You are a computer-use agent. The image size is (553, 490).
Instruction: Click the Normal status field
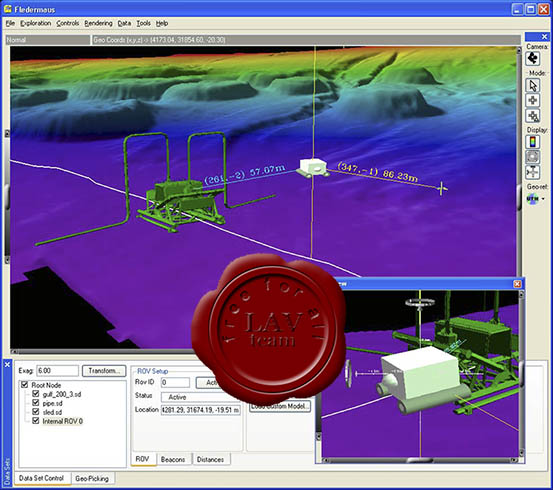pos(48,40)
